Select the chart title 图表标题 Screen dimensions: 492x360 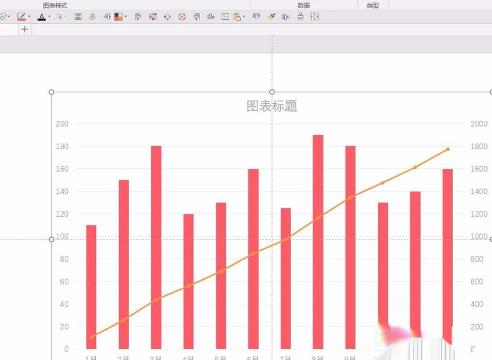click(272, 106)
